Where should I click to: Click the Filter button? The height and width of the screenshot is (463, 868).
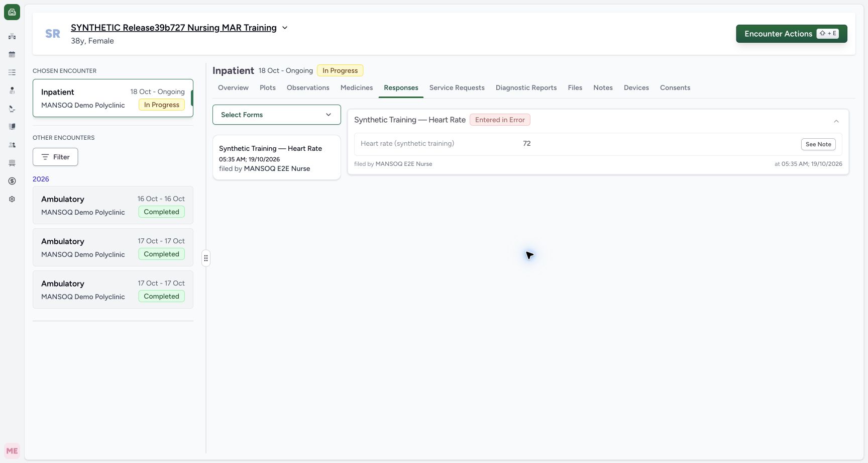[x=55, y=157]
